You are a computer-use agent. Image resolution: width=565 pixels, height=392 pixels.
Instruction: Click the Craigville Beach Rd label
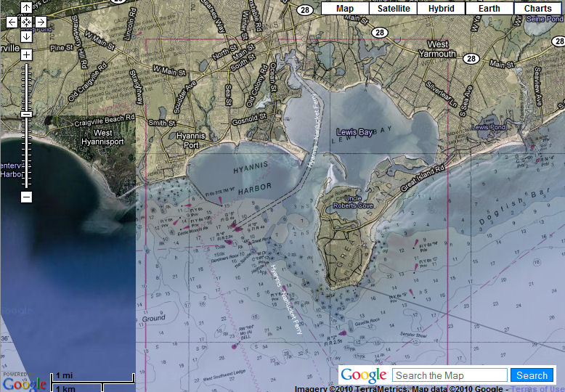pos(105,121)
